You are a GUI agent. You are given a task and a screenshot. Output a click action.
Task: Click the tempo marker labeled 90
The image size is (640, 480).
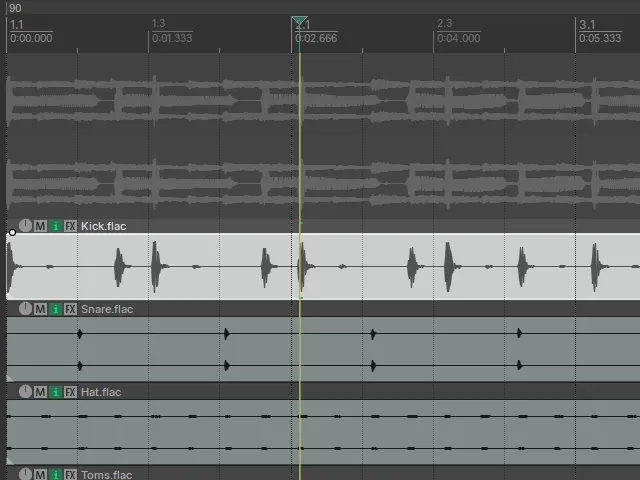click(x=15, y=8)
